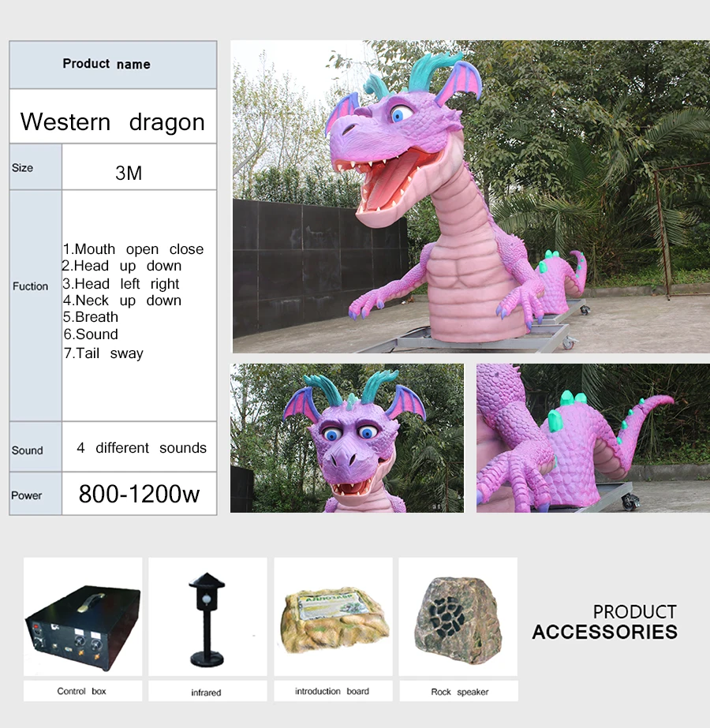The image size is (710, 728).
Task: Click the 'Power' row label
Action: 27,495
